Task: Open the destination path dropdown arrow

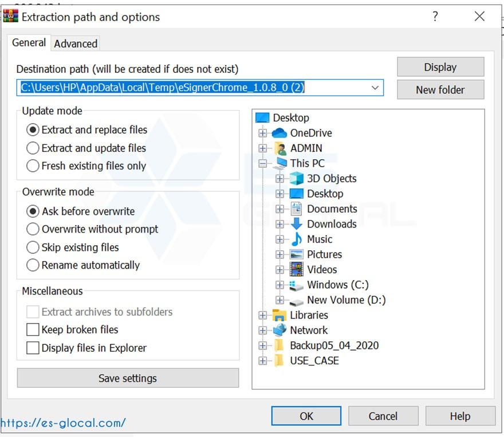Action: [375, 88]
